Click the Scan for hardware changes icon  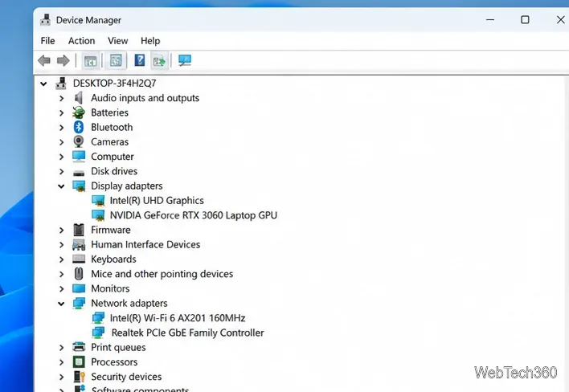pos(185,60)
